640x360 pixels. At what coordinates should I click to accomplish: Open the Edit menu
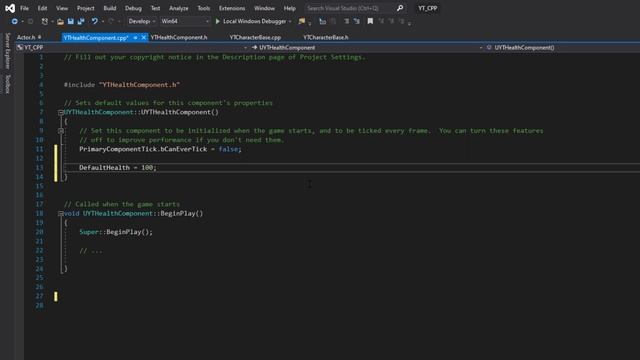click(x=42, y=8)
